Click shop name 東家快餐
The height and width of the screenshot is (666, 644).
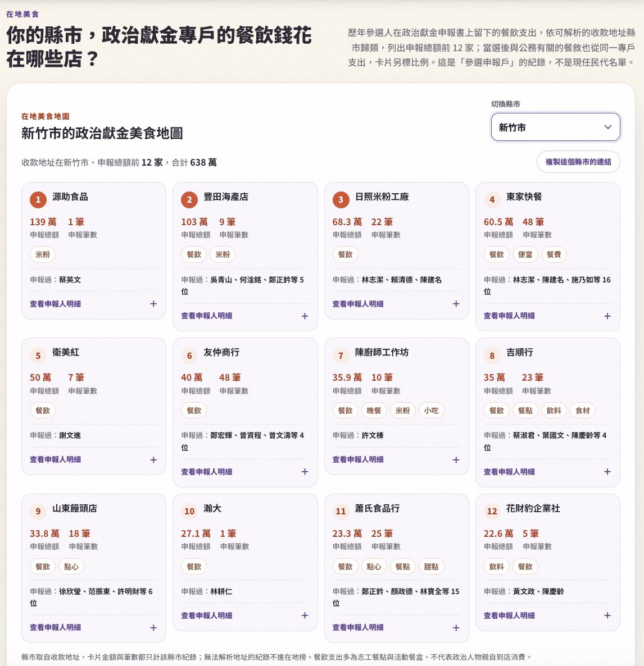(x=524, y=197)
